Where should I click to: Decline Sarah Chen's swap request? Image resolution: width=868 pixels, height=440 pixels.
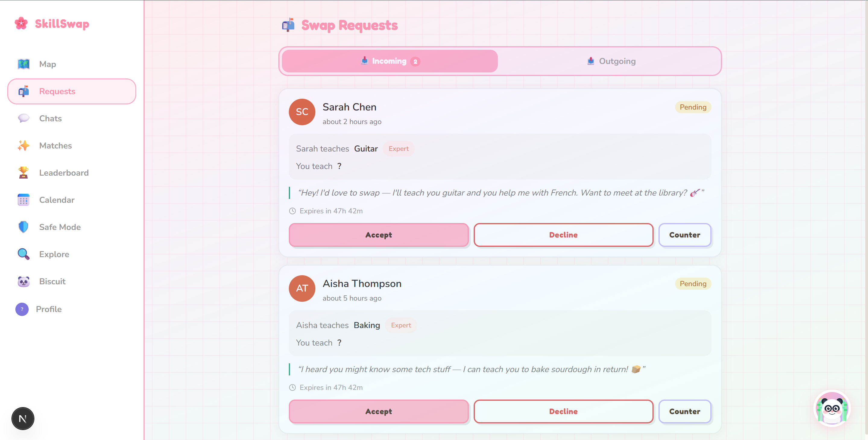[x=563, y=235]
